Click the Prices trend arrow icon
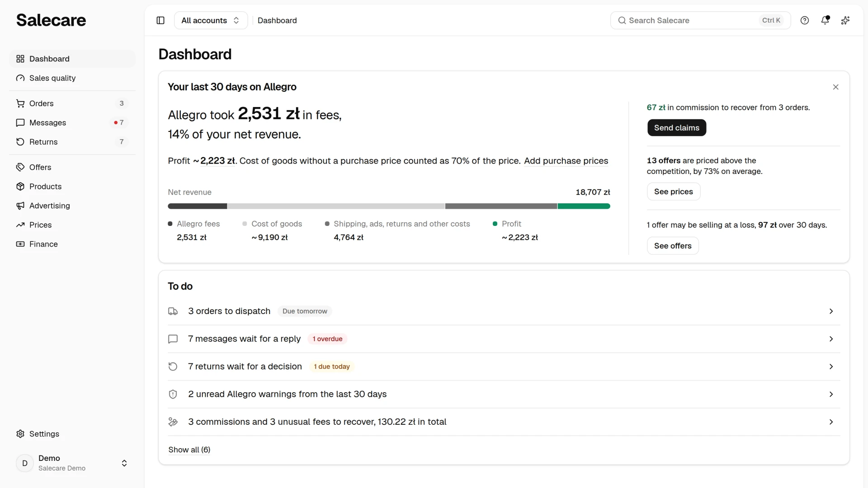The width and height of the screenshot is (868, 488). [20, 225]
